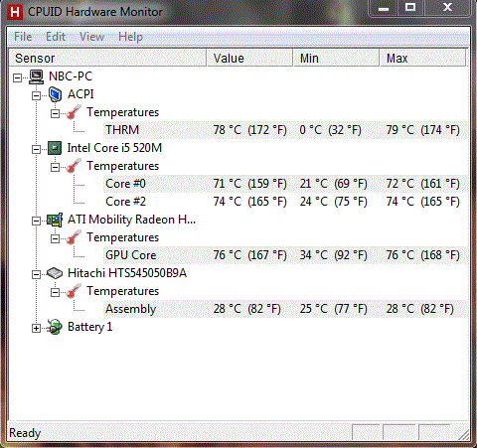Select the Hitachi HTS545050B9A label

tap(127, 273)
